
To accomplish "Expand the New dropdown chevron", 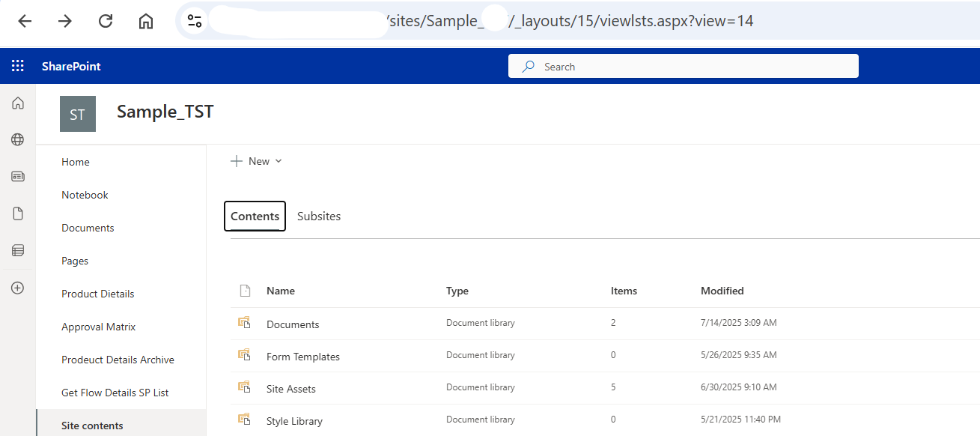I will coord(279,161).
